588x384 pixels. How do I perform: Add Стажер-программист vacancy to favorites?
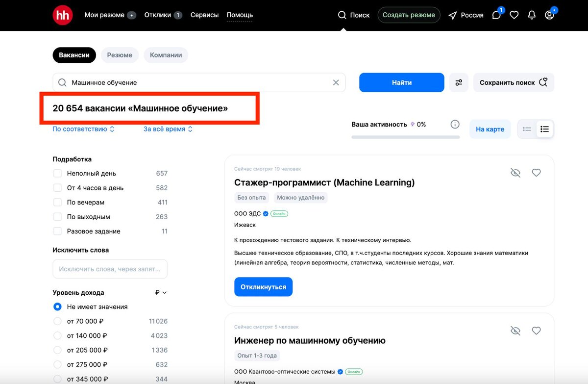pos(537,173)
